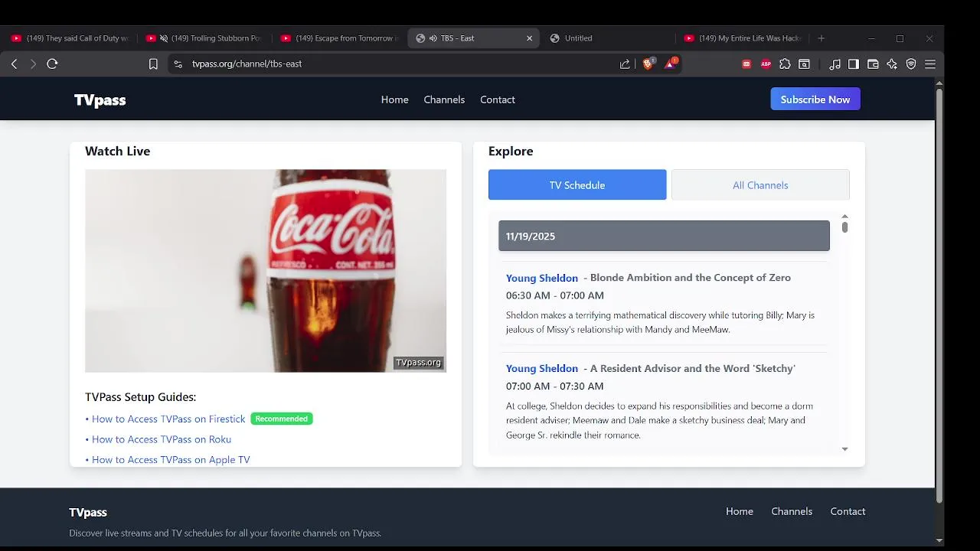Toggle the browser sidebar panel icon

click(x=854, y=64)
